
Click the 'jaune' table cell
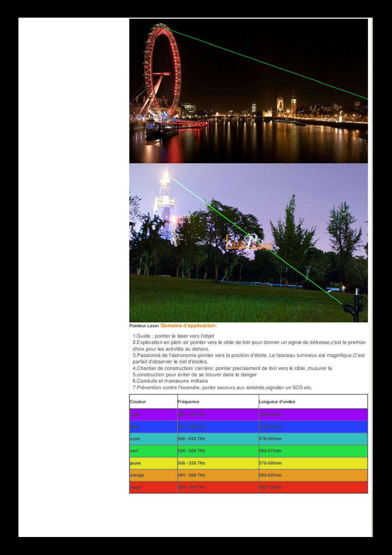pyautogui.click(x=154, y=463)
